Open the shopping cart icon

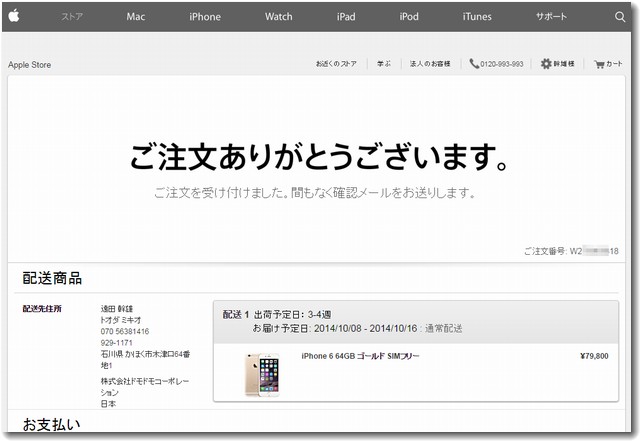pos(599,64)
